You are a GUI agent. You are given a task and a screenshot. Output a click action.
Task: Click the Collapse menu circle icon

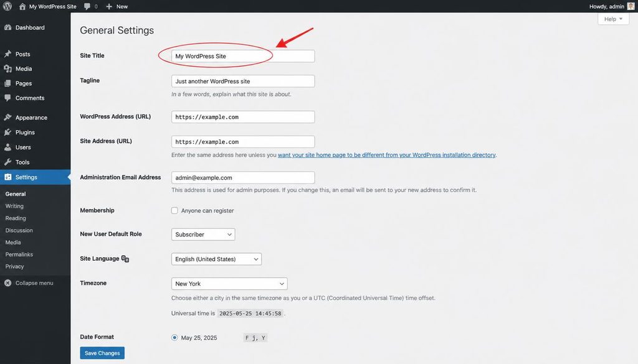[x=7, y=282]
